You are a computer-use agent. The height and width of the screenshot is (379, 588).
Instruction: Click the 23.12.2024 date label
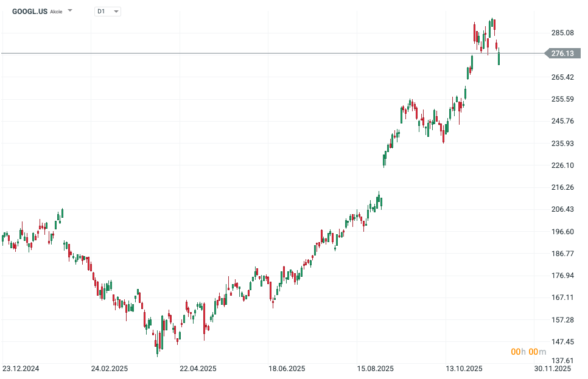pyautogui.click(x=21, y=369)
